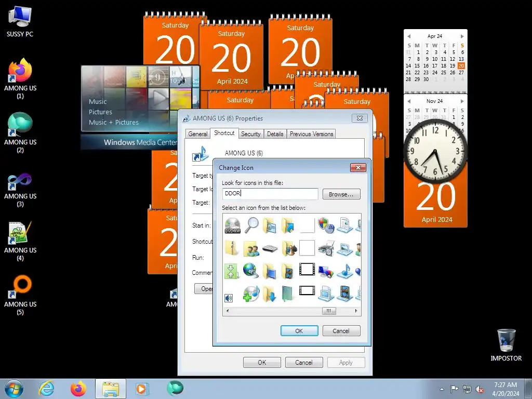Click the icon list scrollbar left arrow
Image resolution: width=532 pixels, height=399 pixels.
pos(228,311)
